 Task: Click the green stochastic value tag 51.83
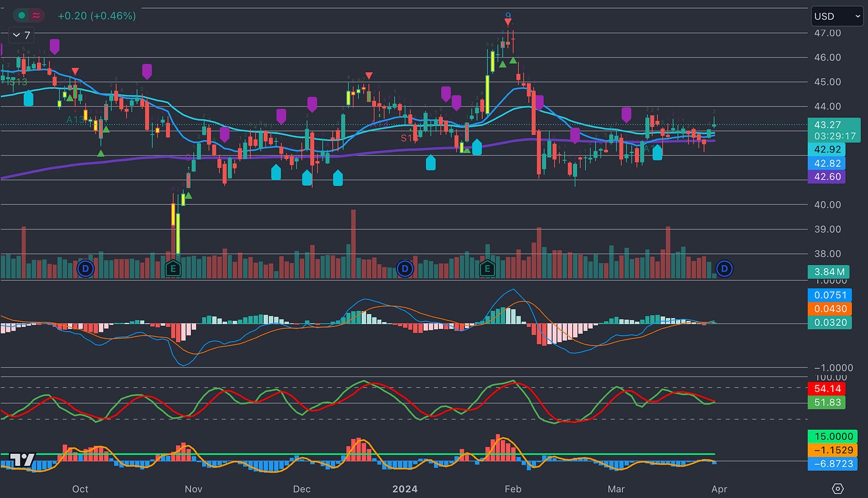pos(826,403)
